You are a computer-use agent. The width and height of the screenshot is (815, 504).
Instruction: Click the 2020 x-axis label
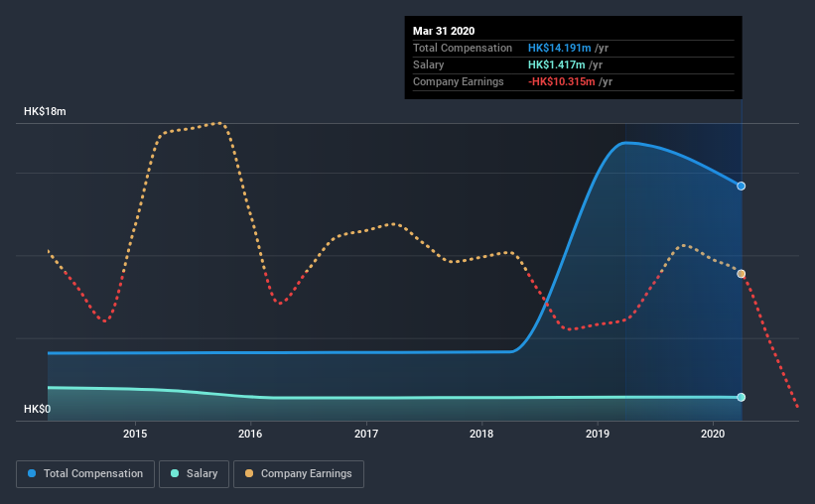click(x=713, y=434)
